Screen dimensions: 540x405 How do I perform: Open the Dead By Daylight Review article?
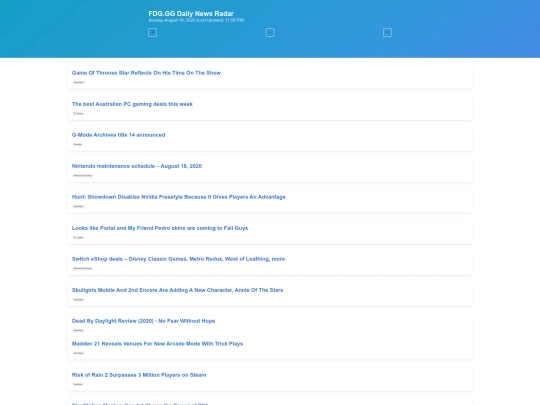pos(143,321)
